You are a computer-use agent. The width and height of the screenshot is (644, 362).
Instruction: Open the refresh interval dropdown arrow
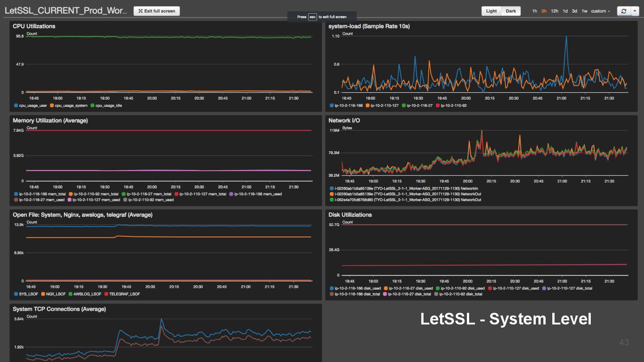(x=635, y=11)
